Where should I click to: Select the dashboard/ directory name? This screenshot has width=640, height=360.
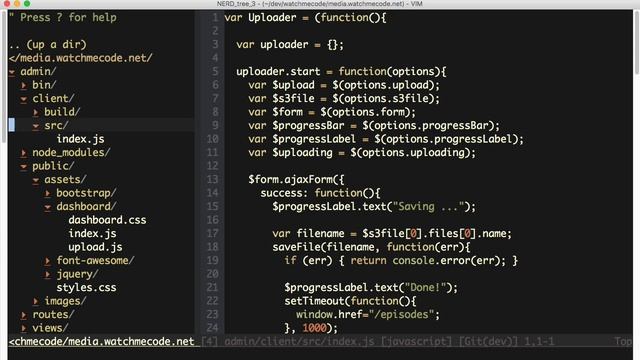click(86, 206)
